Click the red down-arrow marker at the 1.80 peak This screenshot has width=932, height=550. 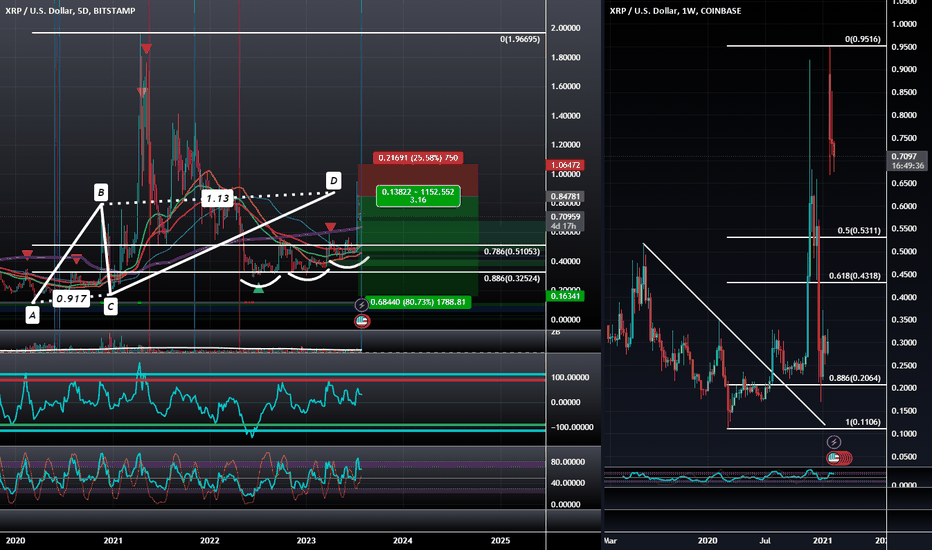click(146, 49)
